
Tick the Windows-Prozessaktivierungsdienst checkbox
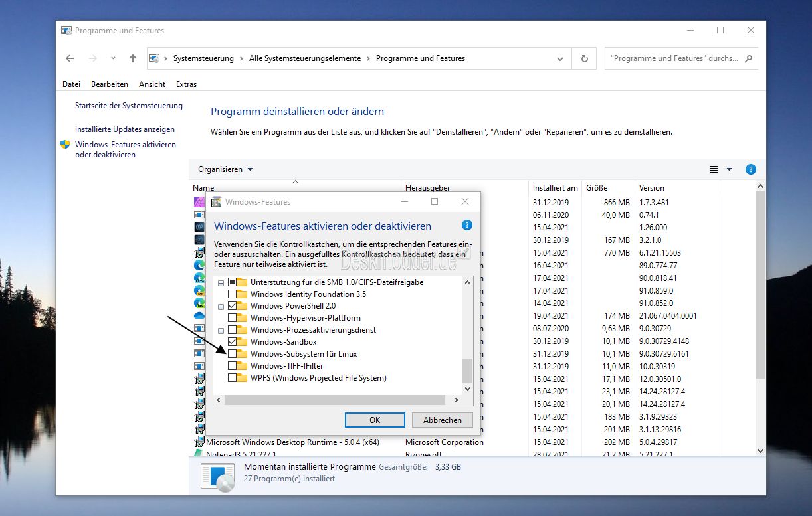[x=232, y=330]
